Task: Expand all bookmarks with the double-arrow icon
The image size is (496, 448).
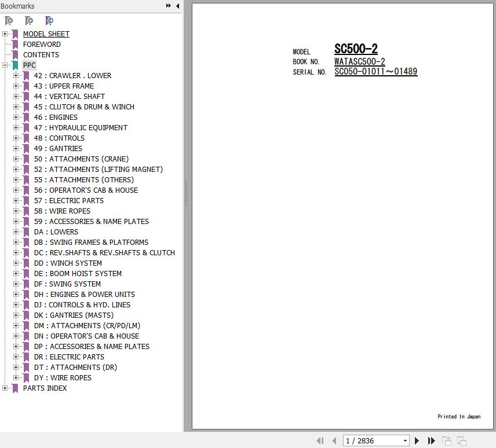Action: [168, 6]
